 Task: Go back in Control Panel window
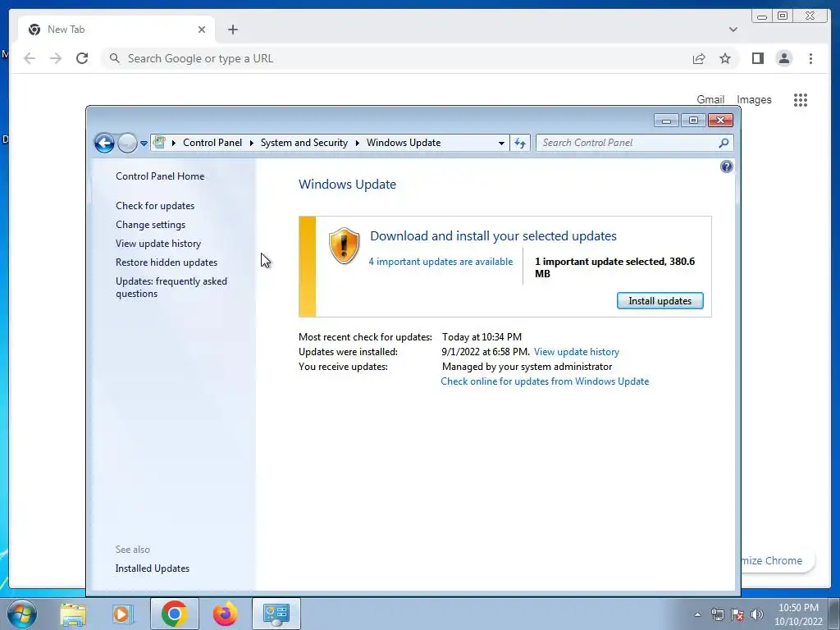pyautogui.click(x=104, y=143)
